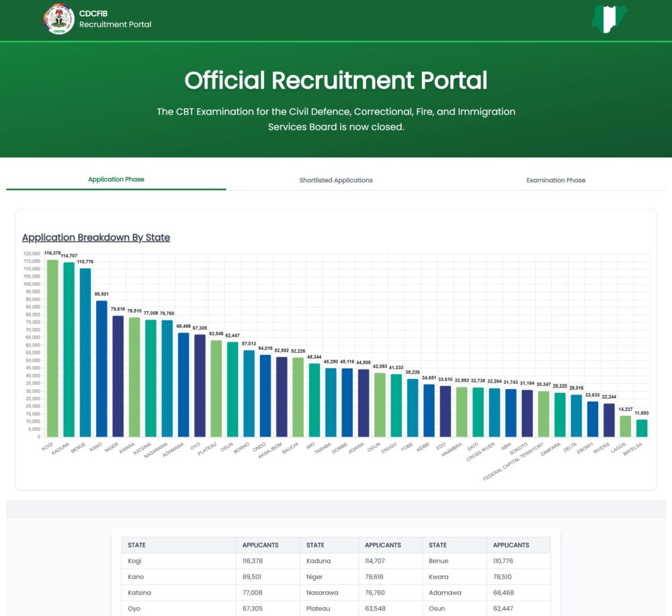Switch to the Shortlisted Applications tab
Screen dimensions: 672x616
click(336, 179)
